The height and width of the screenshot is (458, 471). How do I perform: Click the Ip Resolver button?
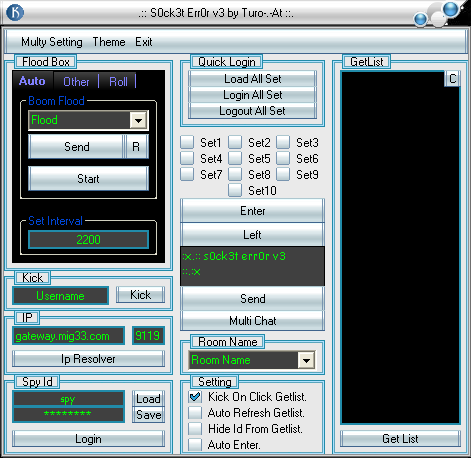point(88,359)
